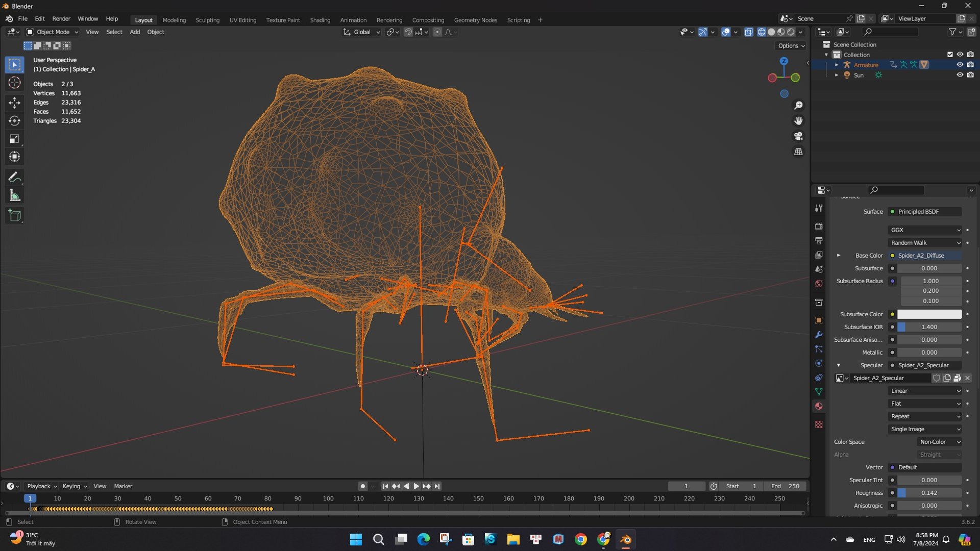Screen dimensions: 980x551
Task: Click Spider_A2_Diffuse base color link
Action: [x=925, y=256]
